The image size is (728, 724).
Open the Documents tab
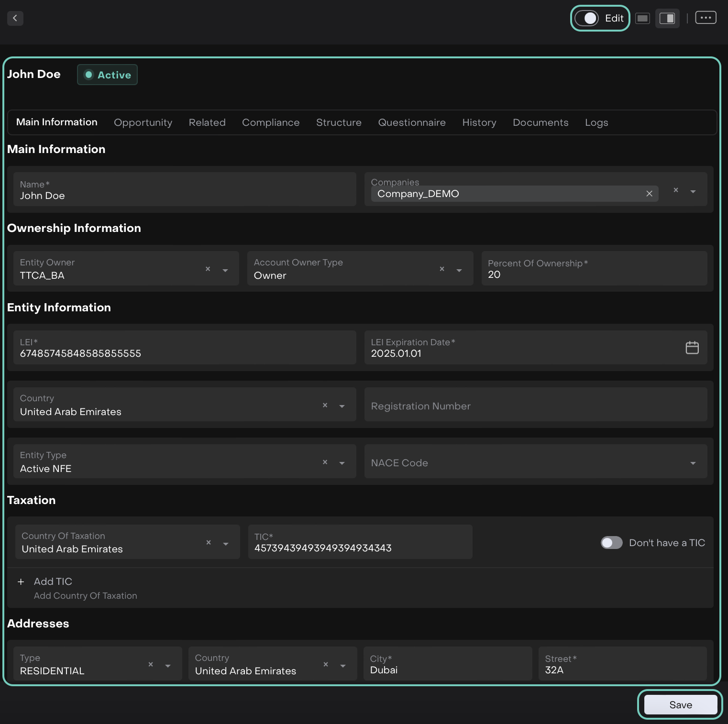point(540,123)
